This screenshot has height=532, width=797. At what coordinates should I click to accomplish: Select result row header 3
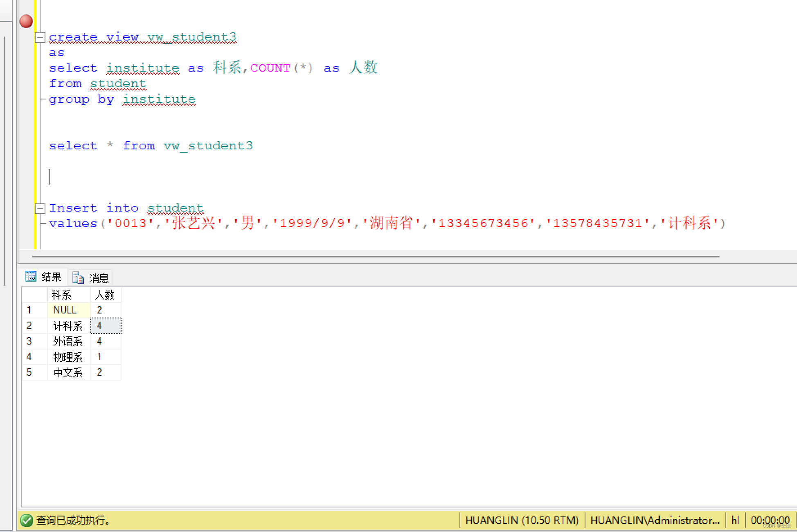(34, 341)
